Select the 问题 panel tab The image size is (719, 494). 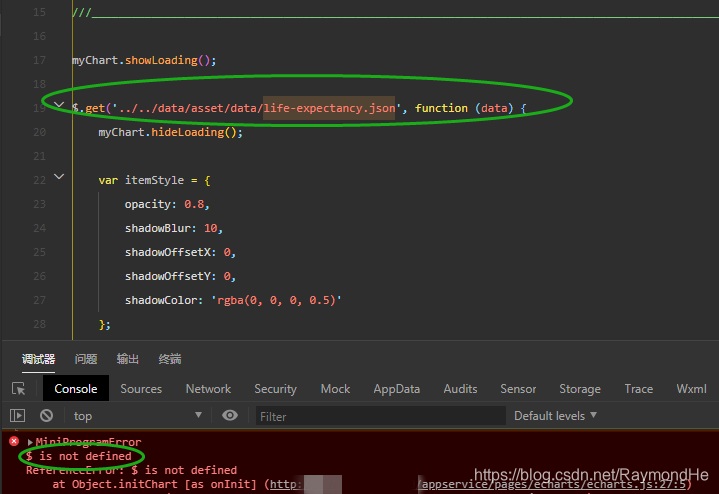pos(86,359)
